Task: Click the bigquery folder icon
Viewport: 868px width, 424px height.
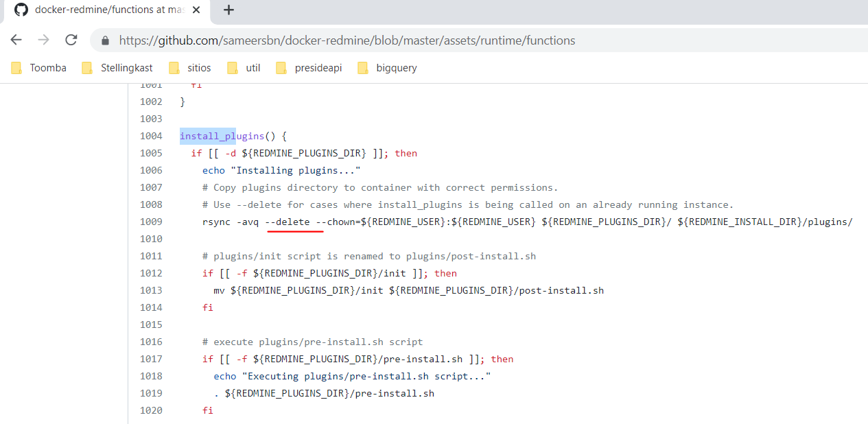Action: pyautogui.click(x=362, y=67)
